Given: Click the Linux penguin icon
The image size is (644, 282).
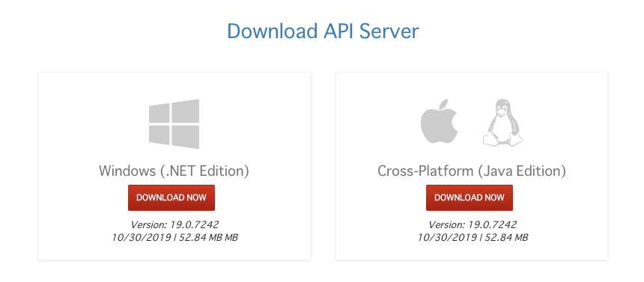Looking at the screenshot, I should pos(502,122).
